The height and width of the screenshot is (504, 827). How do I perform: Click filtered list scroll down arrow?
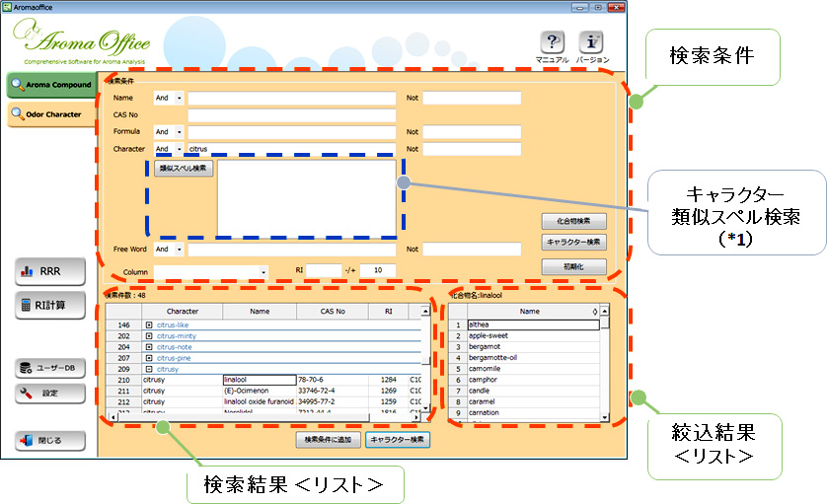click(x=605, y=417)
